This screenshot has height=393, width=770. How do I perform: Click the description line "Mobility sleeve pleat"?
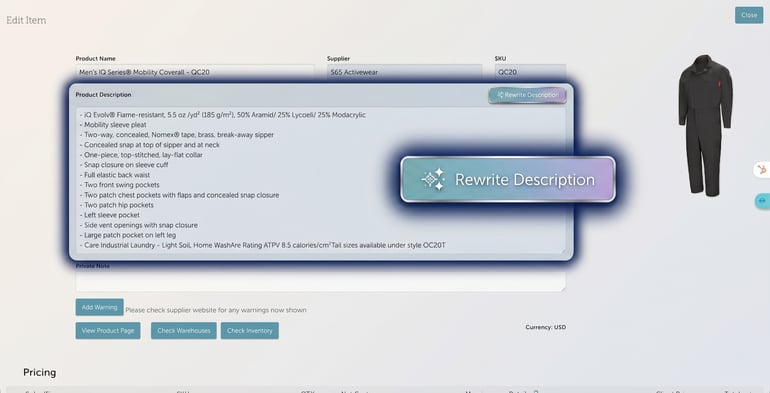point(112,125)
